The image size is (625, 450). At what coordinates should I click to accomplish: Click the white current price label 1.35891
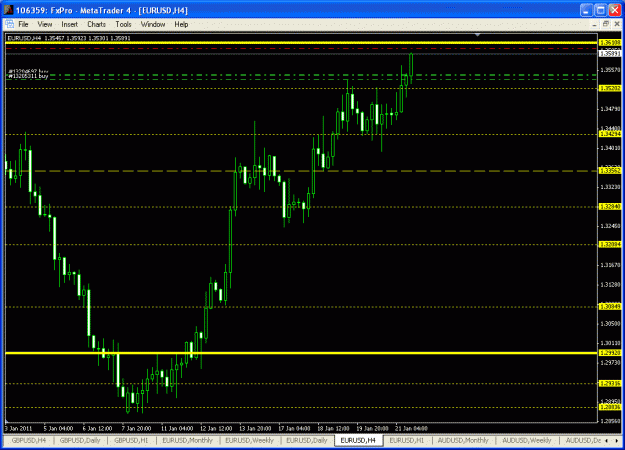pyautogui.click(x=610, y=53)
